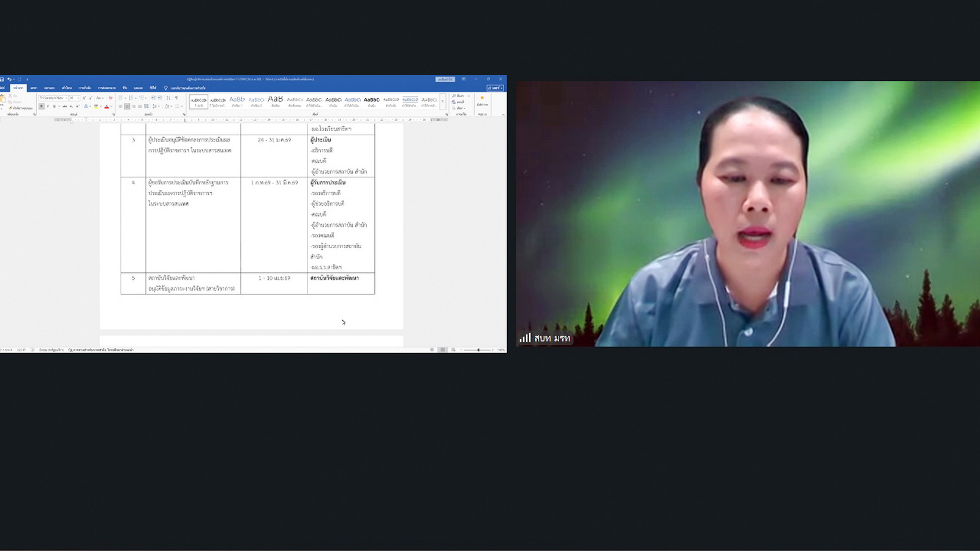
Task: Toggle Bold formatting button
Action: (x=42, y=107)
